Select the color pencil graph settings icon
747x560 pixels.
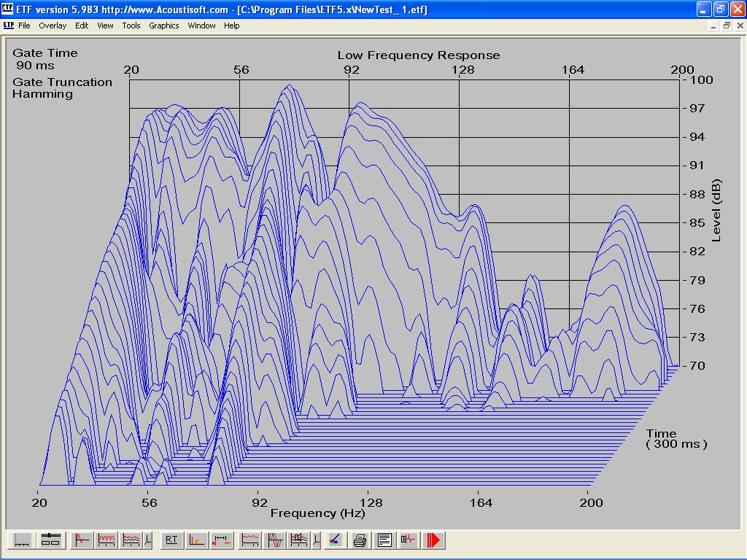(x=334, y=540)
